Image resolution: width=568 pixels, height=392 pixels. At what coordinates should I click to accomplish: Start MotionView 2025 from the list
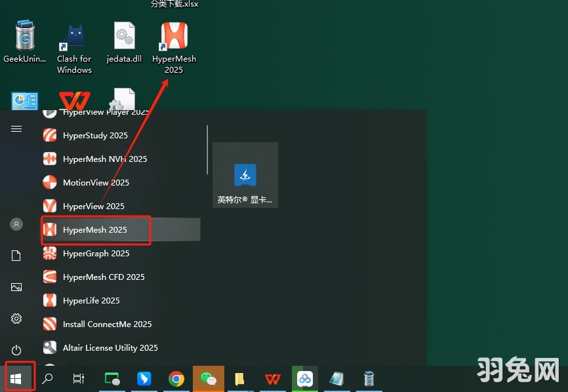(x=96, y=183)
